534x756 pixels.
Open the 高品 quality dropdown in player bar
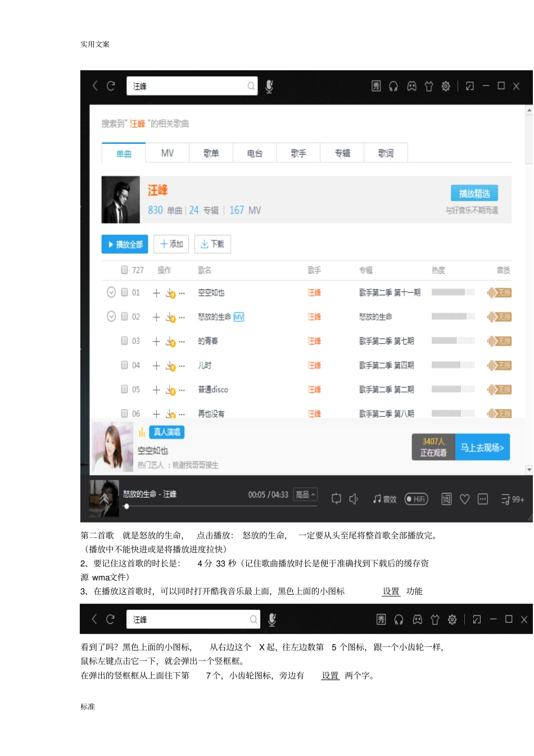[x=306, y=495]
